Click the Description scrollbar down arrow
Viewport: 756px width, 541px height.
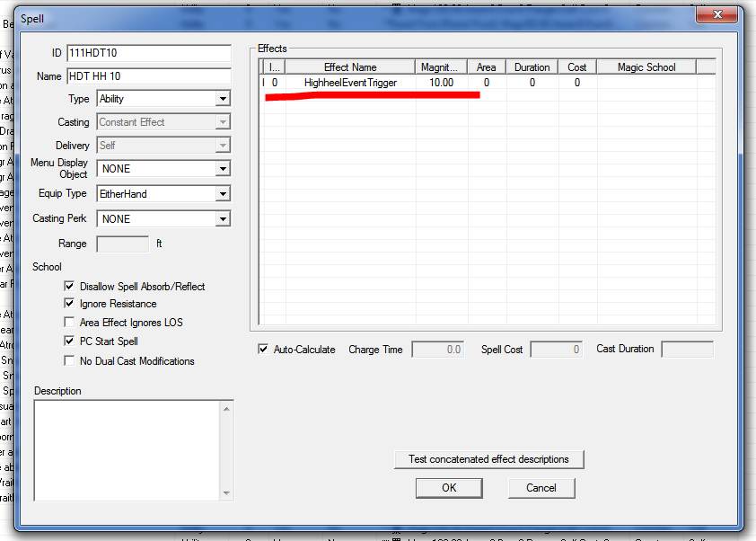[226, 493]
